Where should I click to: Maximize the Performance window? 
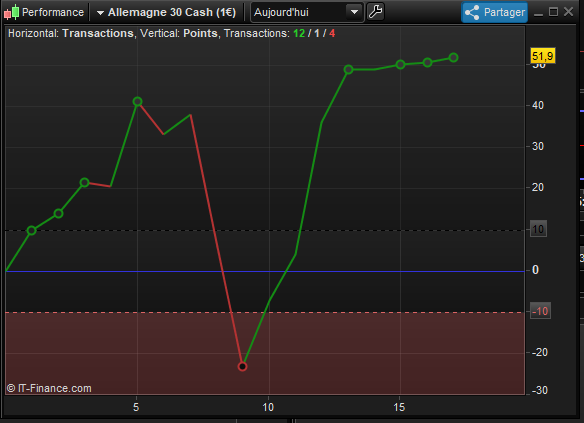pos(553,12)
